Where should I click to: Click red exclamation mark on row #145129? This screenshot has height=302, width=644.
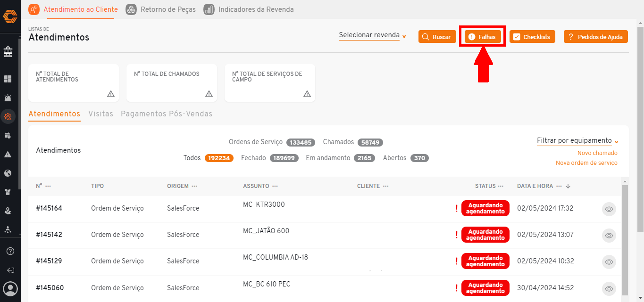point(457,261)
